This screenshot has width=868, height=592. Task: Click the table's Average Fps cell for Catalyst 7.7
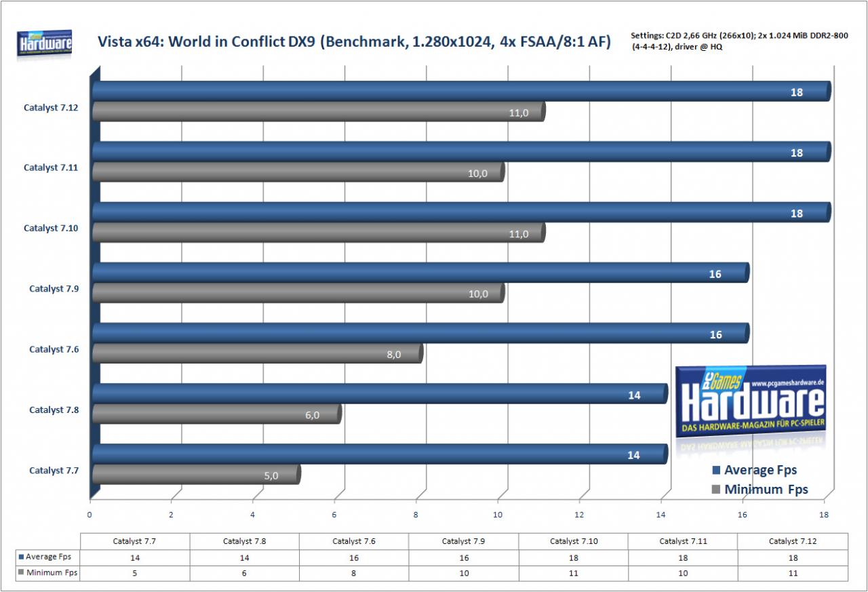coord(135,557)
